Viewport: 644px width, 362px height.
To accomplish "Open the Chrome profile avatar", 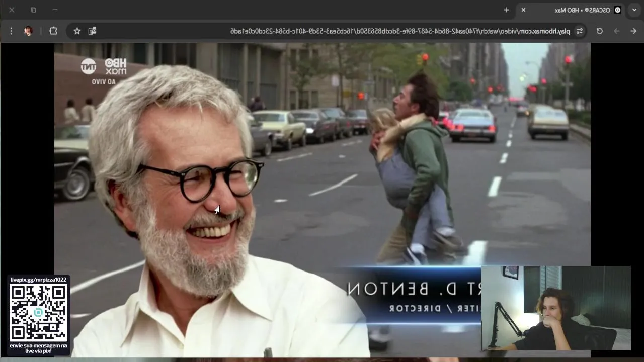I will [28, 31].
